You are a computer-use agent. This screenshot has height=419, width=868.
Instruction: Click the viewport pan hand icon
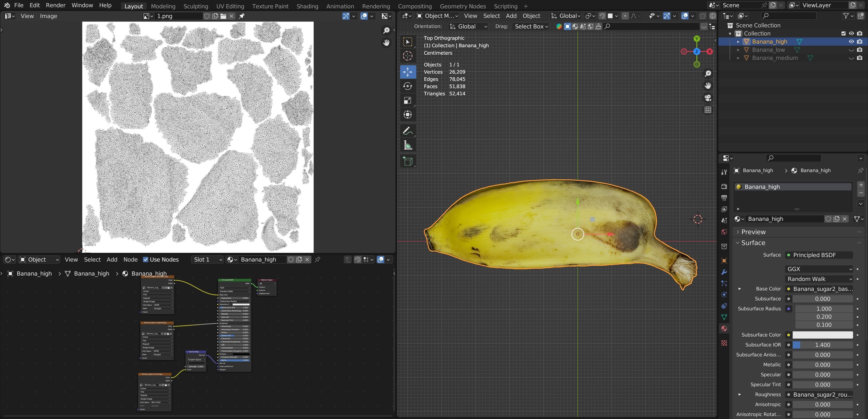(708, 86)
